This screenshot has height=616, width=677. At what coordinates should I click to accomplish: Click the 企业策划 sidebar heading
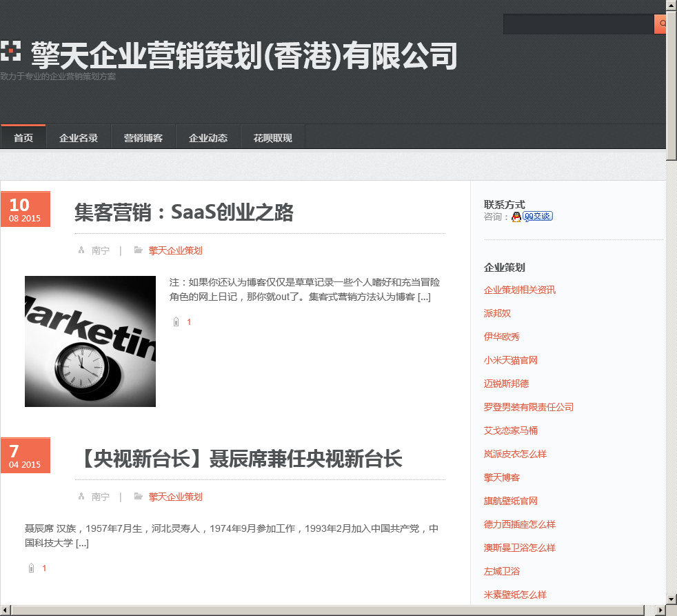[x=504, y=267]
